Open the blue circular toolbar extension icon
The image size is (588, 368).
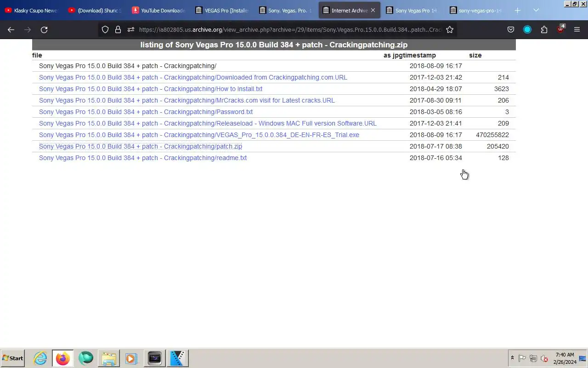tap(527, 29)
